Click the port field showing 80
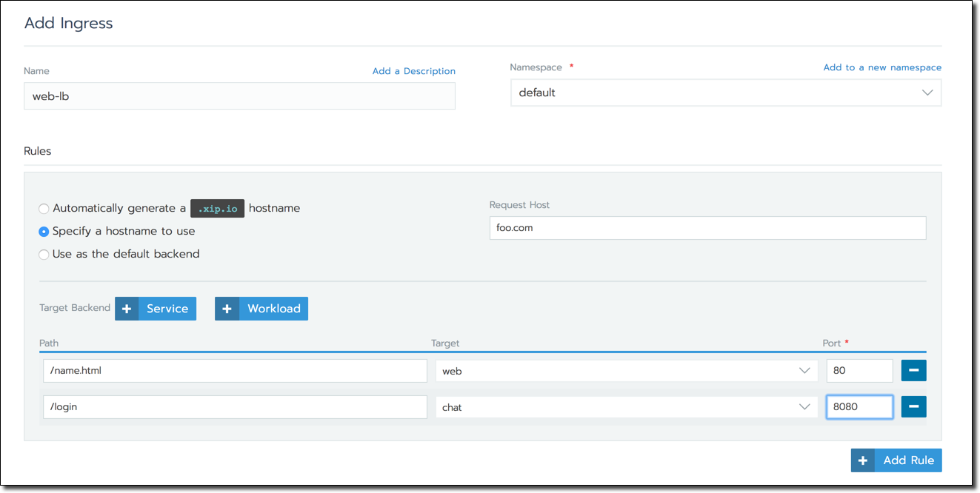 pyautogui.click(x=859, y=371)
